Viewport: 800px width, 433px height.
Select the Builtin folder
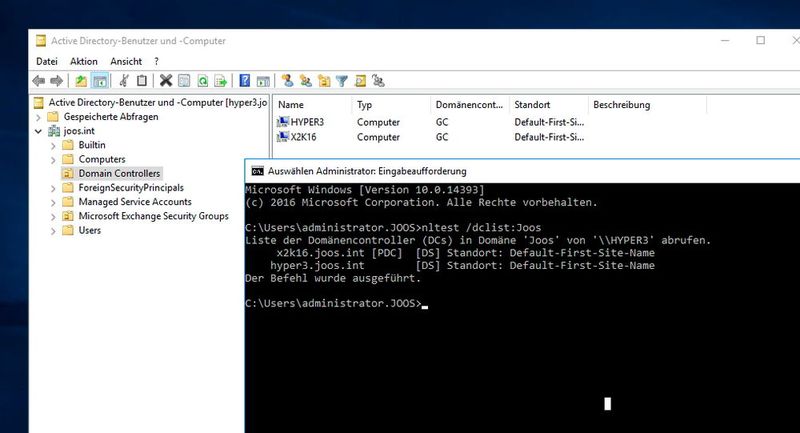[x=92, y=145]
